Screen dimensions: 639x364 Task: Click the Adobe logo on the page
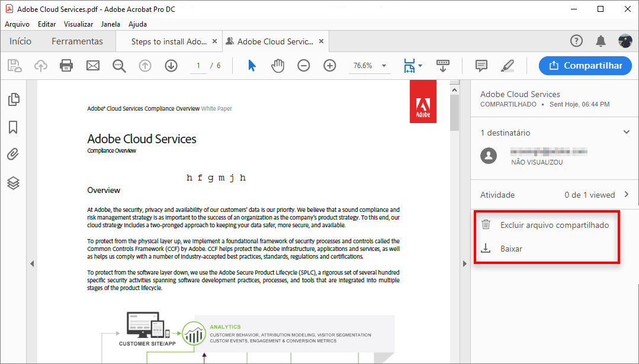coord(423,101)
